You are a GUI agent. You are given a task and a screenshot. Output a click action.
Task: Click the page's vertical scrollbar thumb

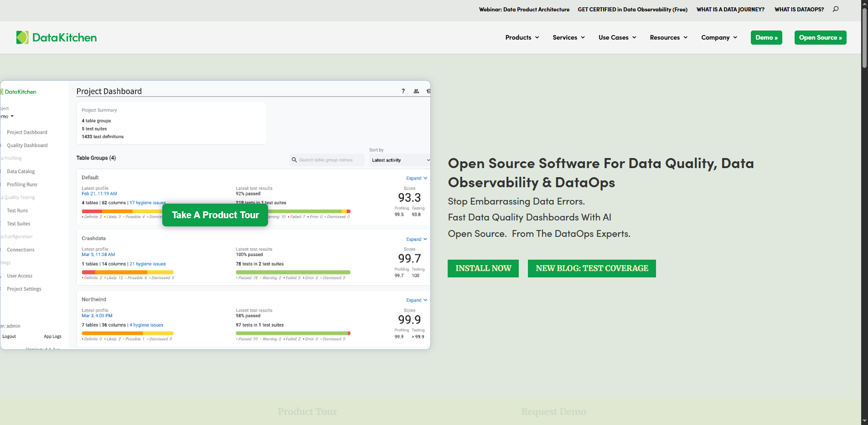pos(864,38)
